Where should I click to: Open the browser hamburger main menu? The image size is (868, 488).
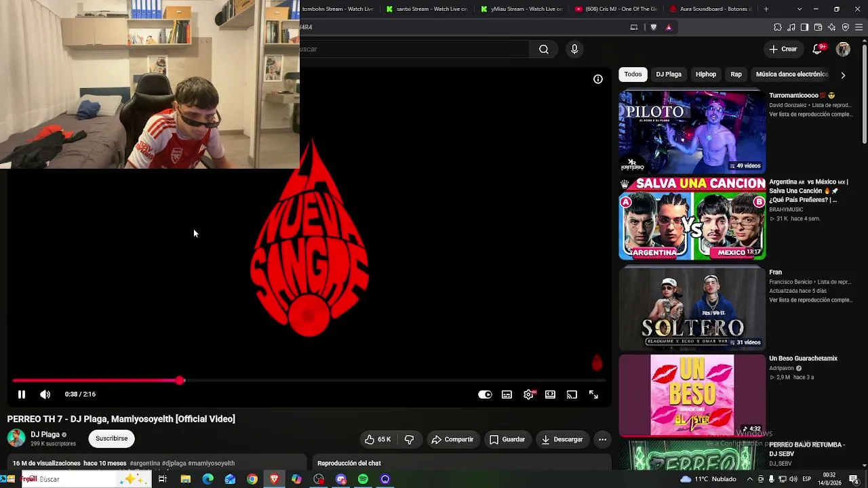(x=859, y=27)
